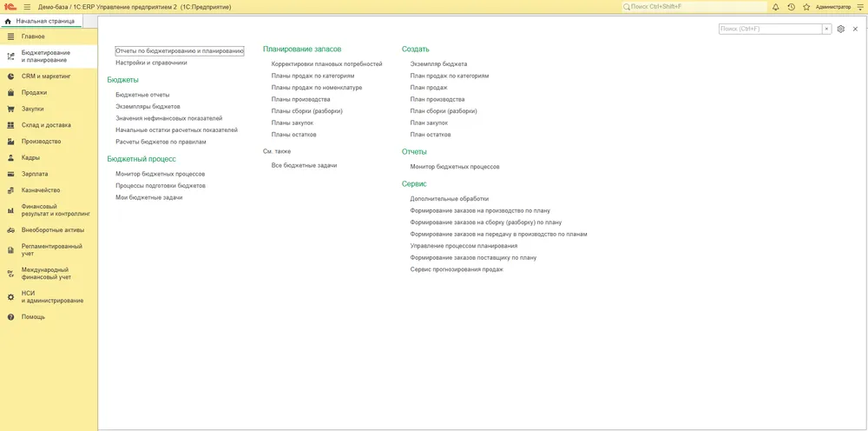The image size is (868, 431).
Task: Open favorites star icon
Action: tap(806, 7)
